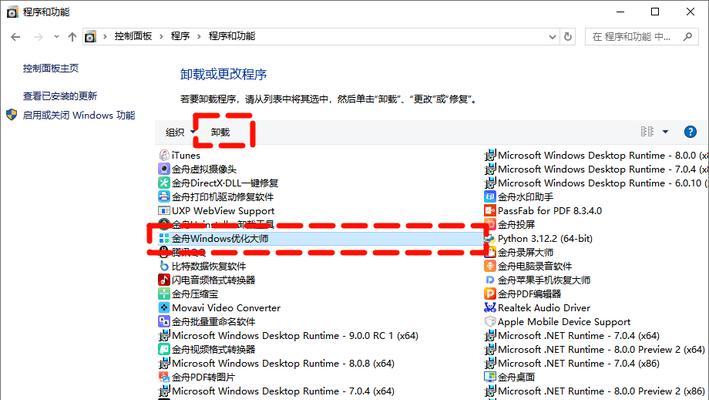This screenshot has height=400, width=709.
Task: Click the 金舟DirectX·DLL一键修复 icon
Action: [164, 183]
